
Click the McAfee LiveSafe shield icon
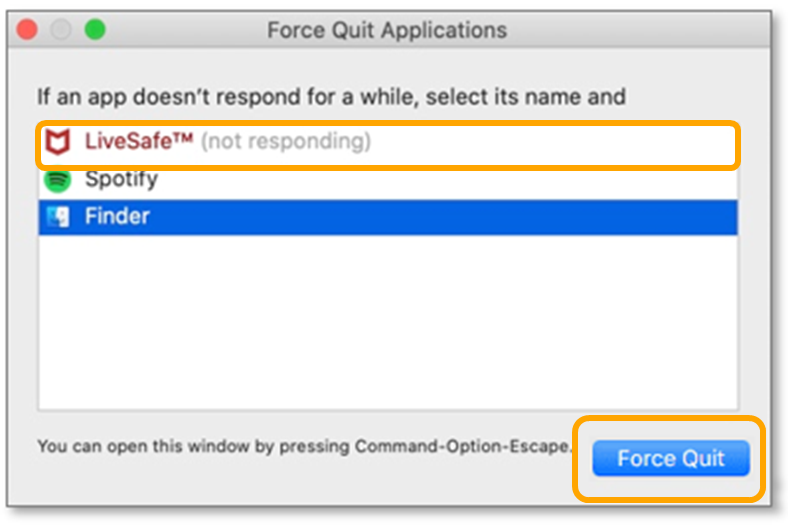point(59,143)
